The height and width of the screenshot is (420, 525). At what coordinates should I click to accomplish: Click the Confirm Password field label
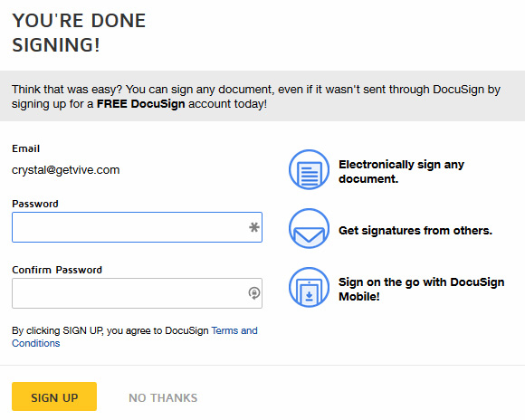(57, 270)
